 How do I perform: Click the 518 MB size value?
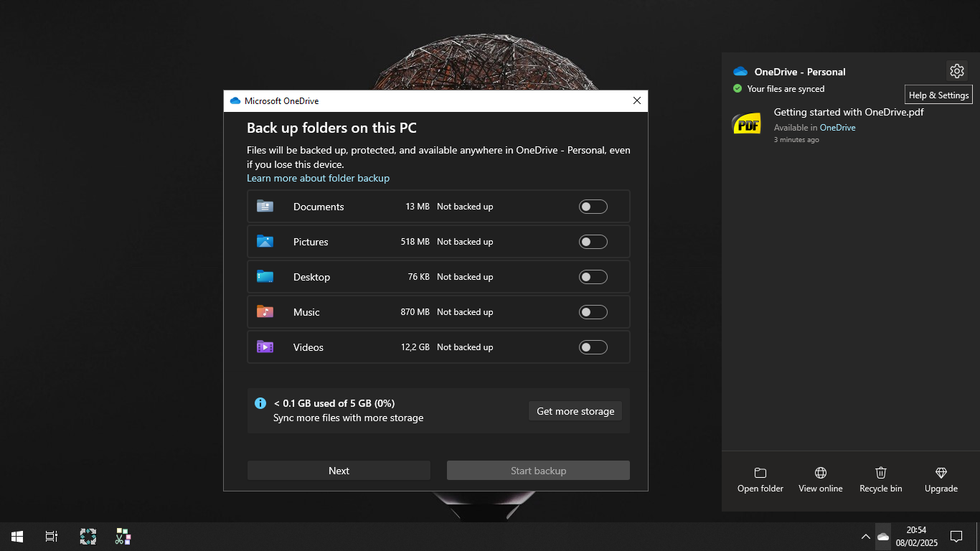click(x=415, y=242)
